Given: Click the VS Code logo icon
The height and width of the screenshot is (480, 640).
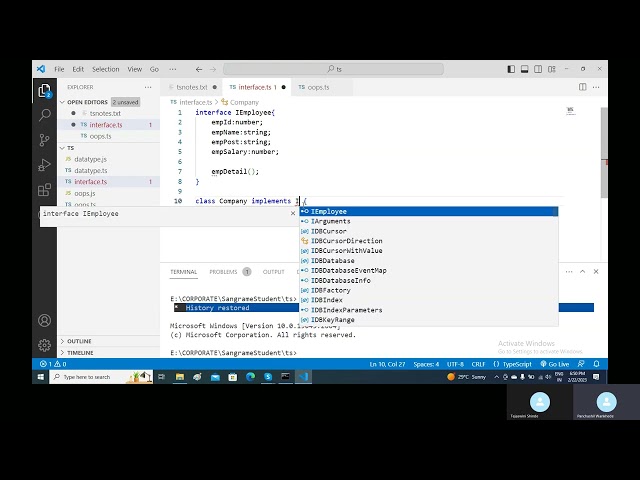Looking at the screenshot, I should click(x=41, y=69).
